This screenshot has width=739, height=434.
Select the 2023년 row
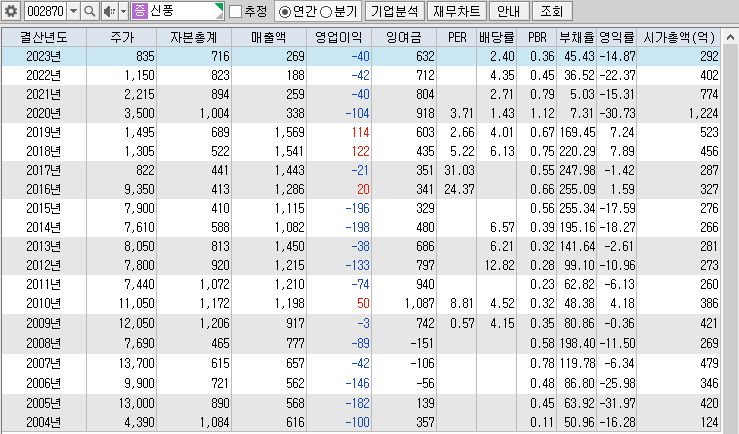(361, 57)
